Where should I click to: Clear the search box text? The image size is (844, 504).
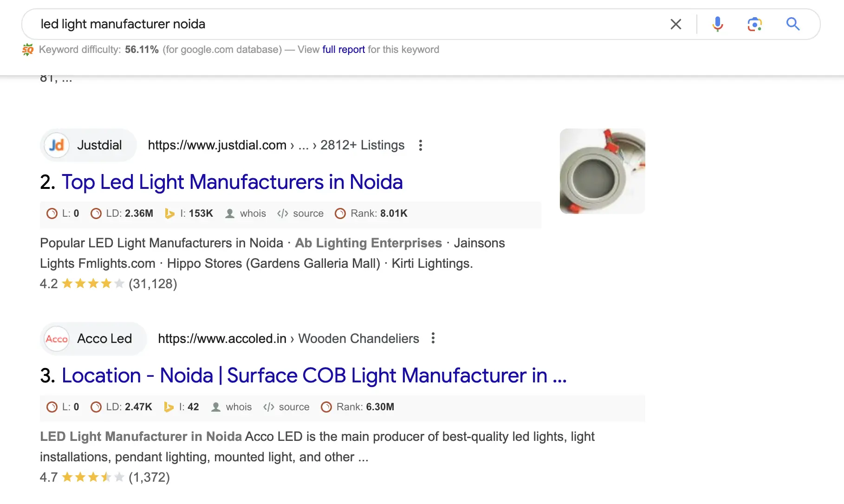point(675,24)
